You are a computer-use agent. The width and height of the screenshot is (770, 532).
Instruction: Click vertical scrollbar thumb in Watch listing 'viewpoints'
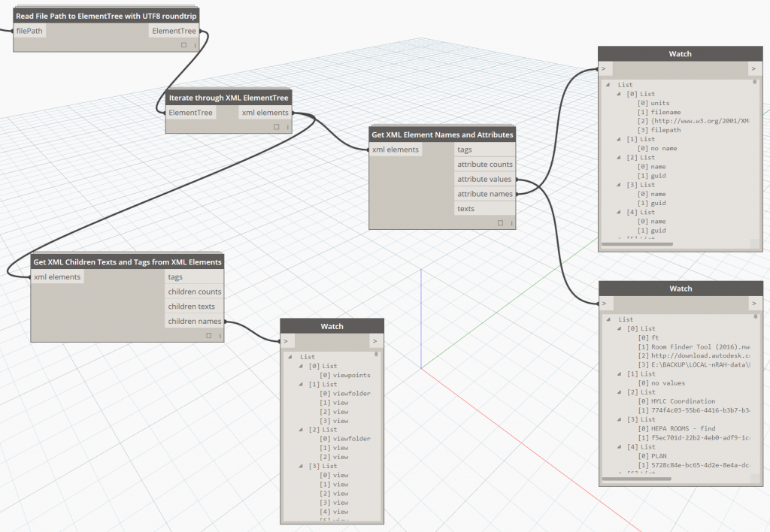pos(376,354)
